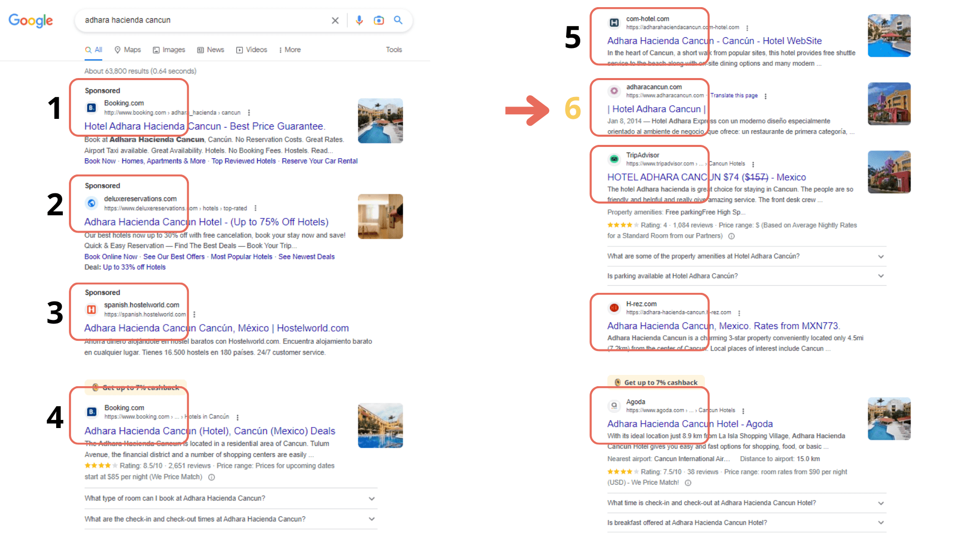Click the com-hotel.com site favicon
The image size is (980, 551).
[614, 23]
